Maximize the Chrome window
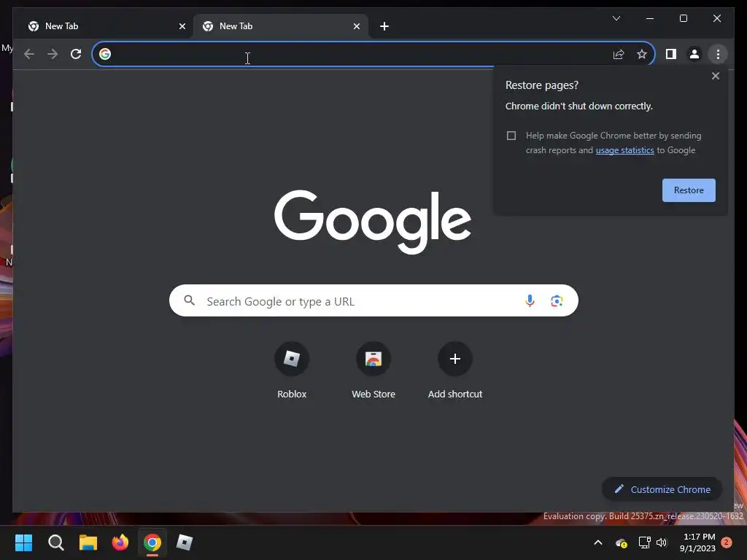 683,18
